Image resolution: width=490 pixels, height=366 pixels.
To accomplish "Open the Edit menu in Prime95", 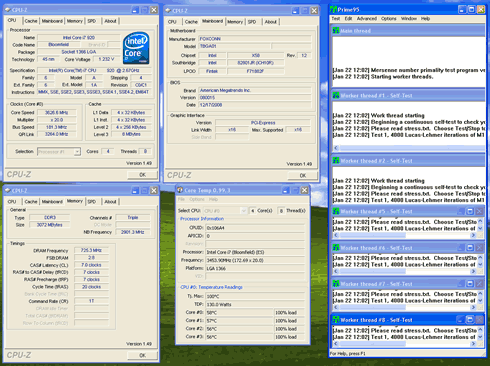I will tap(348, 19).
